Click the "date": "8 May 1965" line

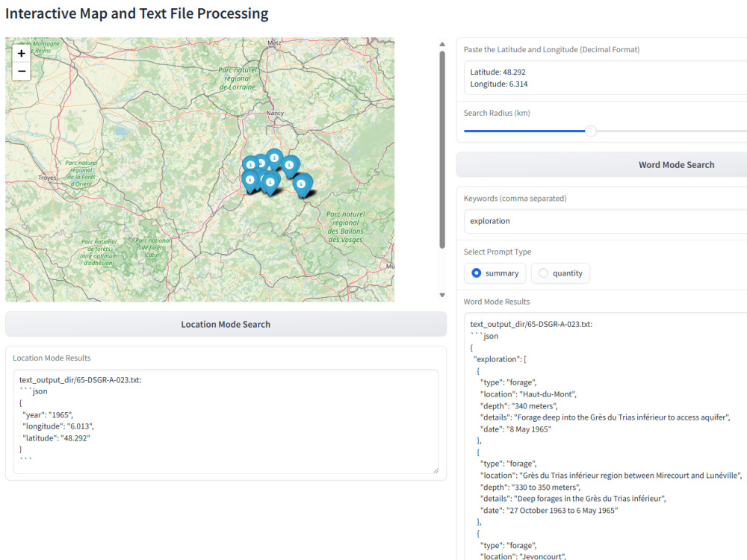(515, 429)
